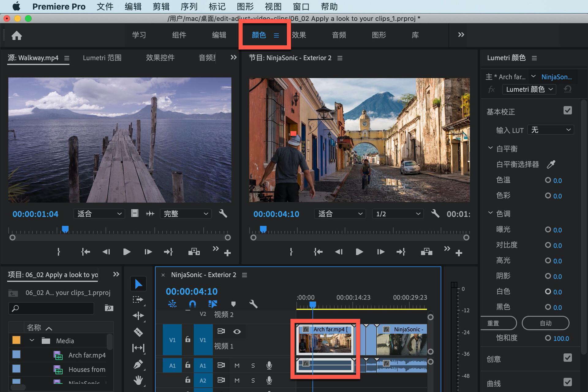Toggle V1 track output eye
Screen dimensions: 588x392
click(x=237, y=331)
